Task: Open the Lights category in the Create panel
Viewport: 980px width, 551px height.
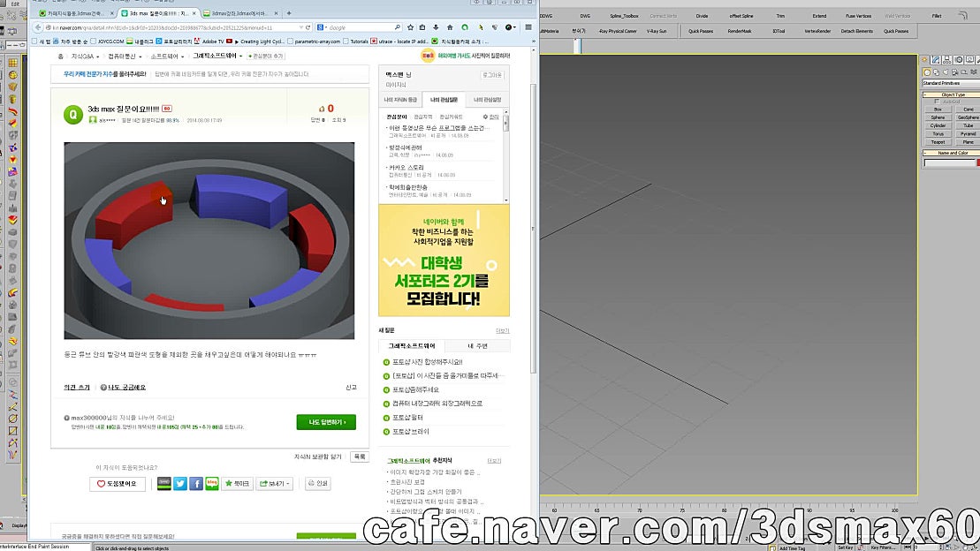Action: [945, 72]
